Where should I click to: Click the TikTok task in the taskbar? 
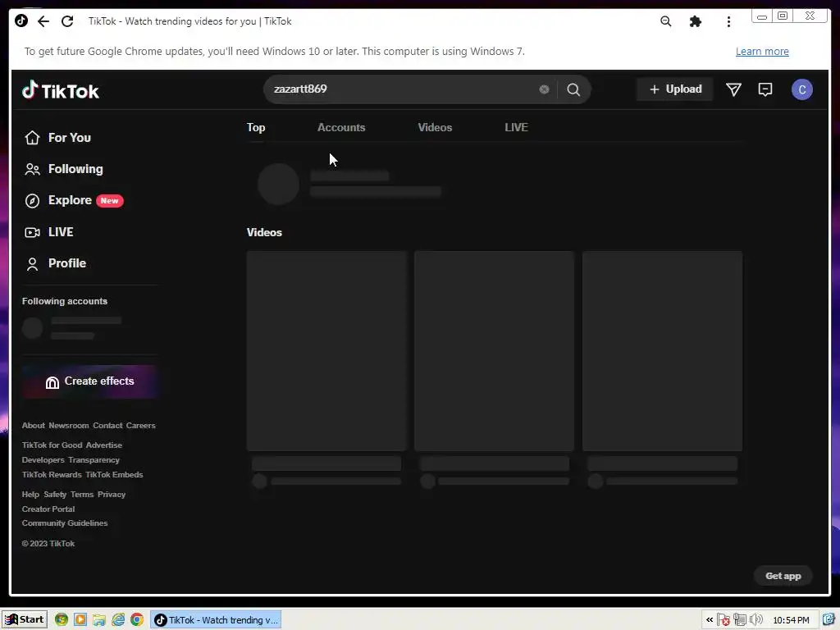tap(216, 620)
